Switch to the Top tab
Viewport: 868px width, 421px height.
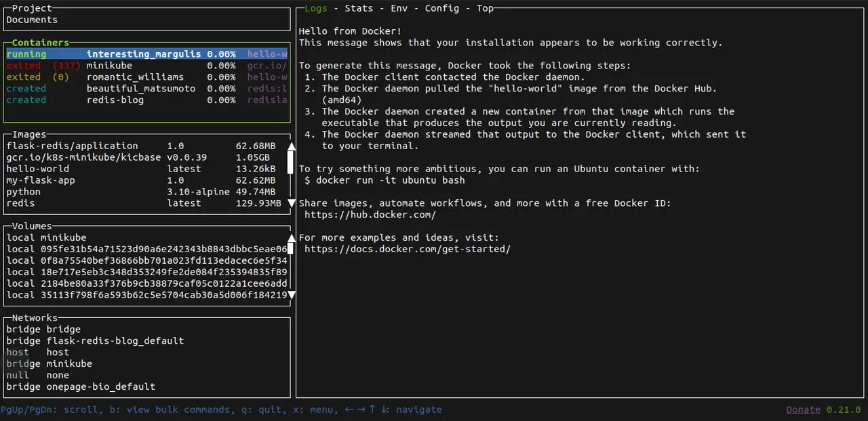485,8
